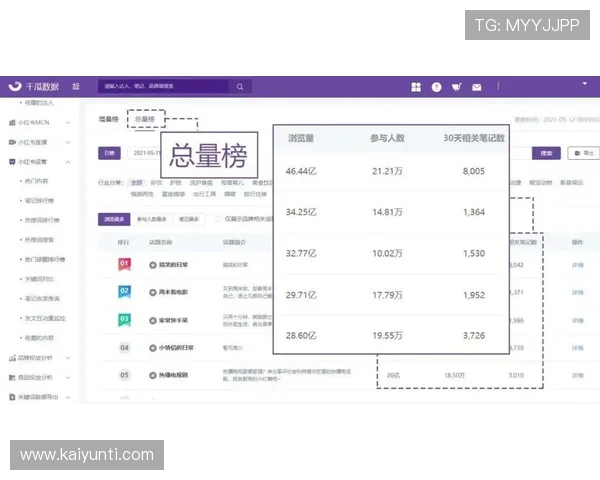The image size is (600, 480).
Task: Filter by the 母婴育儿 category
Action: [x=232, y=183]
